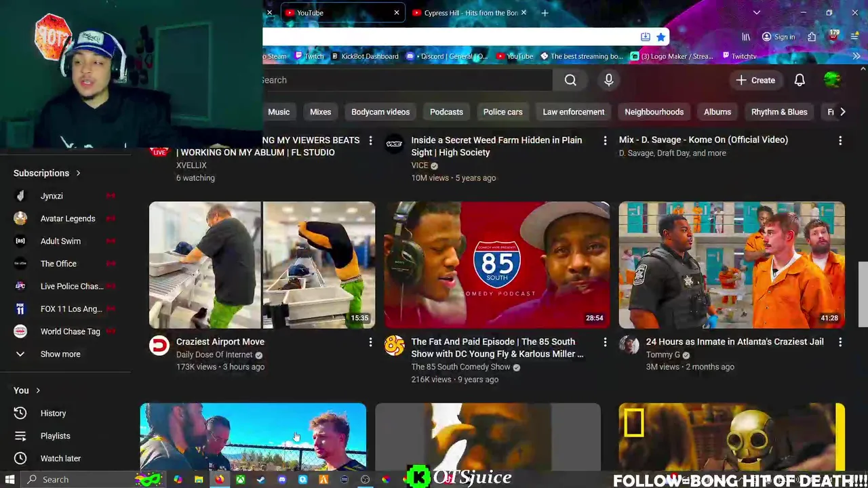Viewport: 868px width, 488px height.
Task: Open the Firefox extensions puzzle icon
Action: click(x=812, y=37)
